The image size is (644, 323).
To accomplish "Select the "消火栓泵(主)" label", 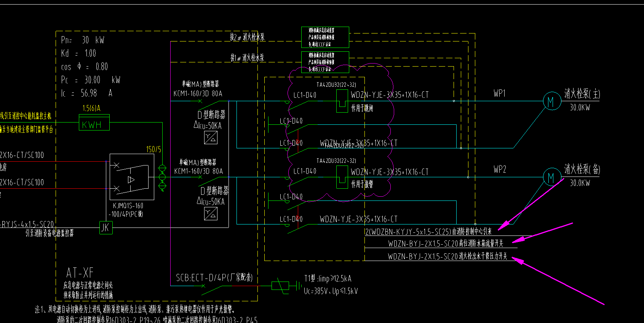I will (582, 94).
